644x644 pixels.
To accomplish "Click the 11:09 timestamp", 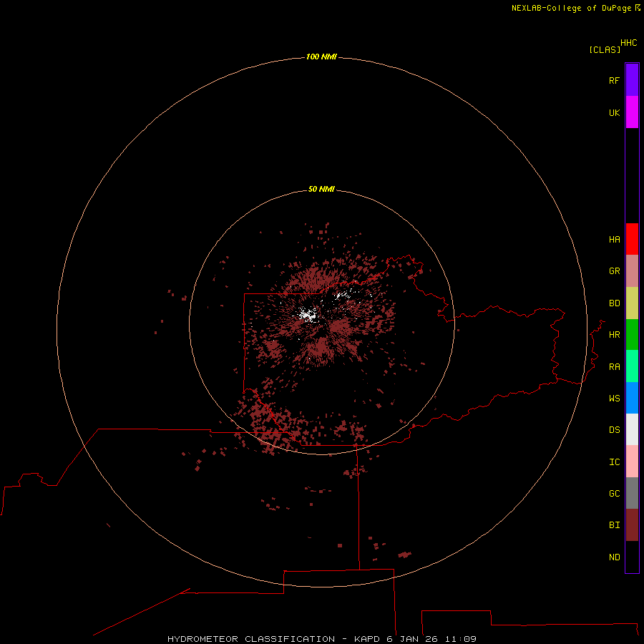I will coord(461,639).
